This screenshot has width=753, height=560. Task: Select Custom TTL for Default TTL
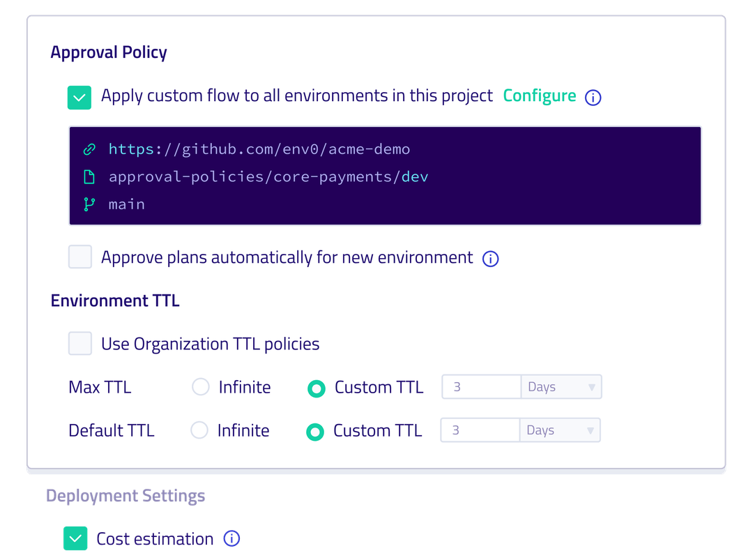314,431
